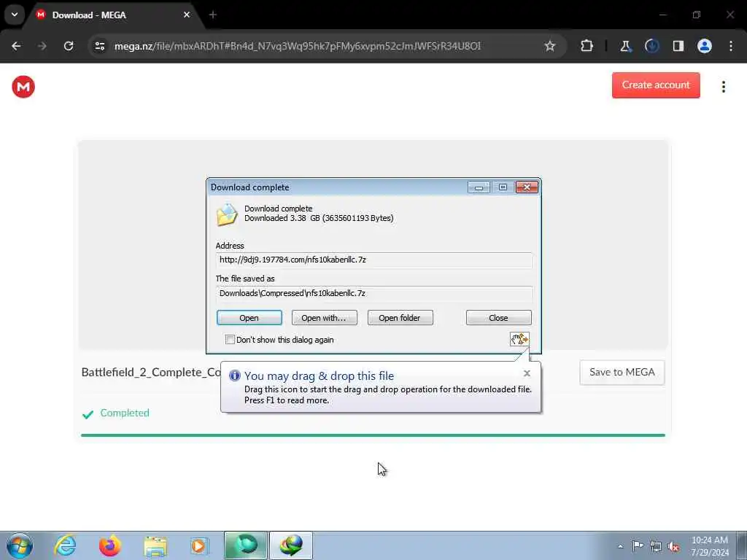Open the Windows Start menu
This screenshot has width=747, height=560.
(x=20, y=545)
